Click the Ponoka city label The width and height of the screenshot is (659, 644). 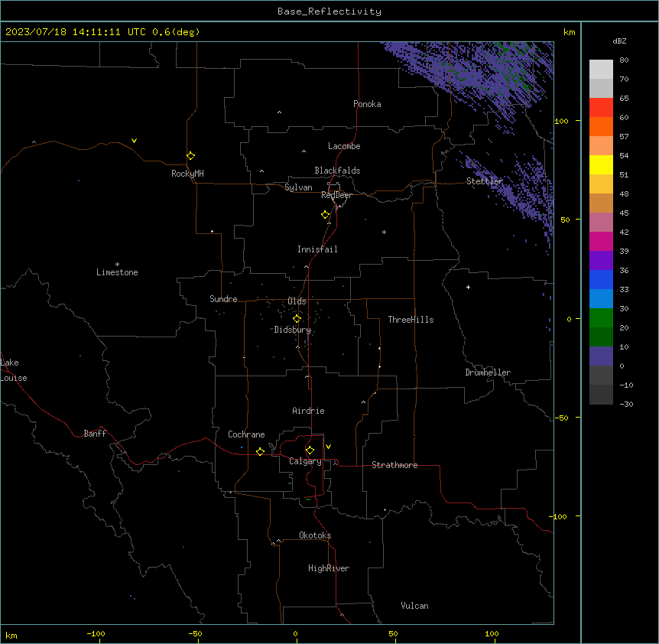tap(367, 104)
